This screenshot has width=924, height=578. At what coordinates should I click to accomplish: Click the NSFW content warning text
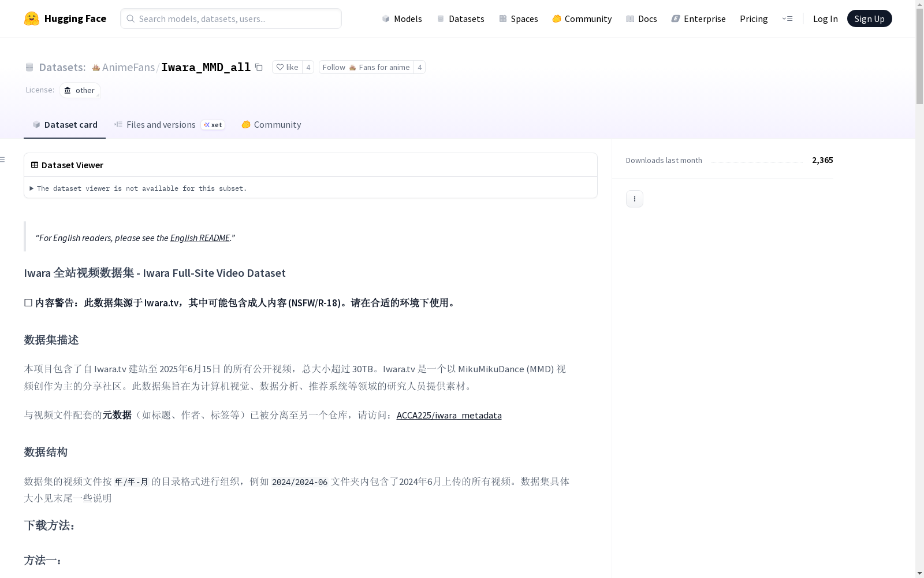pos(240,302)
